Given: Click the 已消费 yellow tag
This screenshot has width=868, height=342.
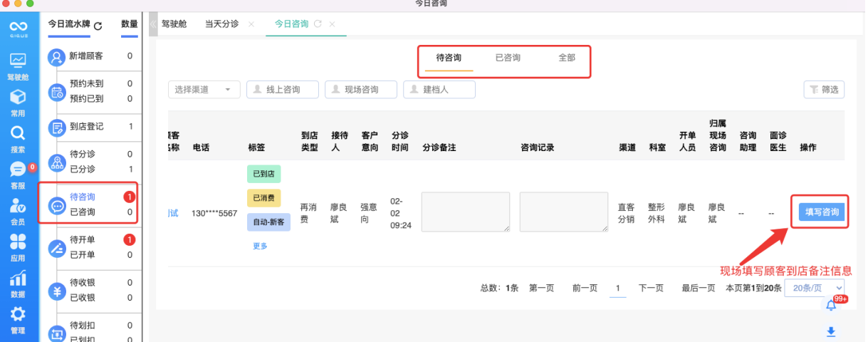Looking at the screenshot, I should pyautogui.click(x=265, y=198).
